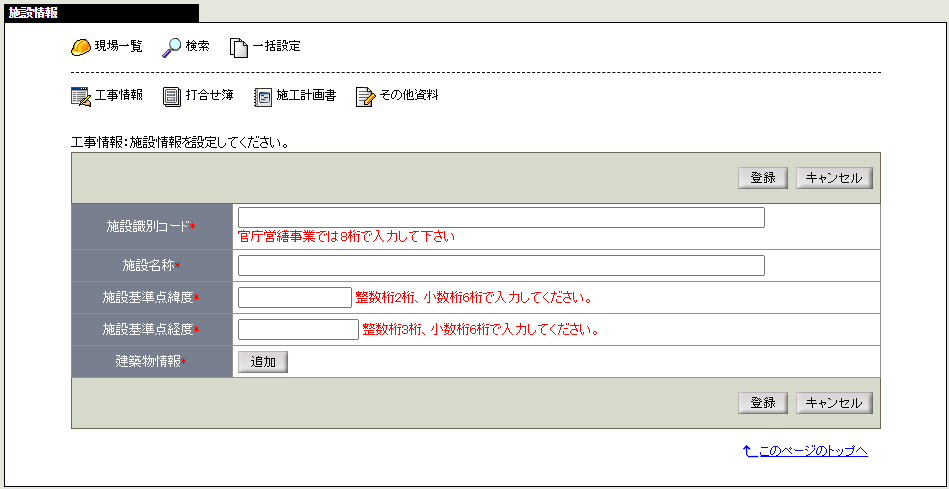Click the hard hat 現場一覧 icon
This screenshot has width=949, height=489.
[81, 47]
